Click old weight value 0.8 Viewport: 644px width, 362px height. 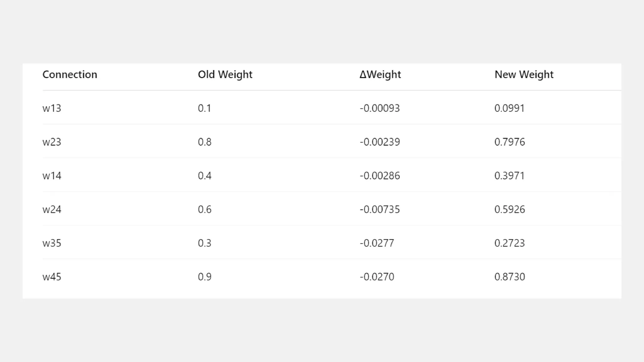(204, 142)
